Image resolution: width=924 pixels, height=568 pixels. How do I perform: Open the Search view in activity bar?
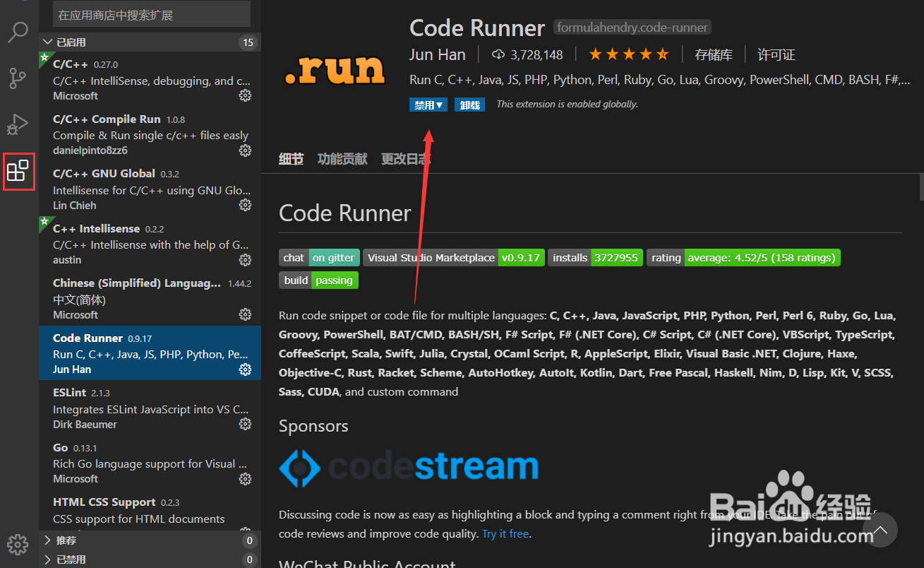pos(18,31)
